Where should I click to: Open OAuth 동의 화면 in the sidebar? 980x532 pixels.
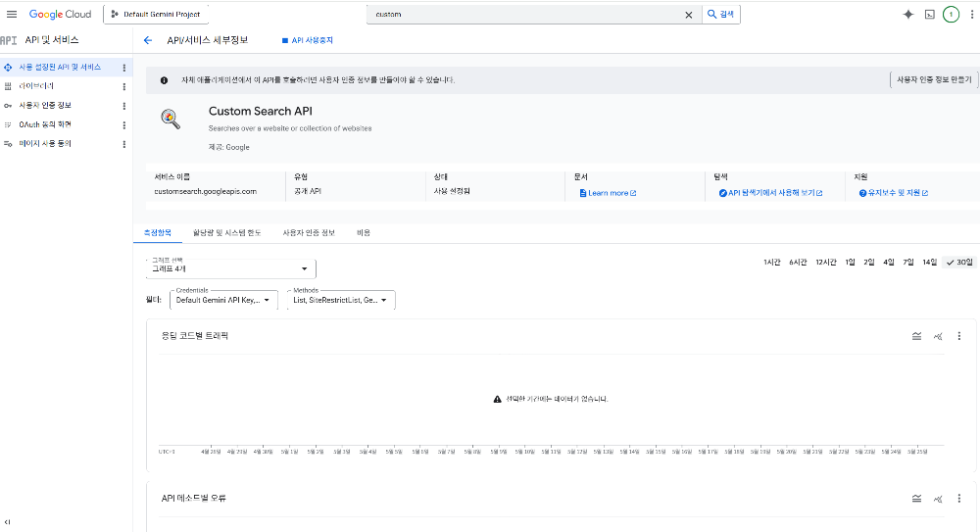45,124
